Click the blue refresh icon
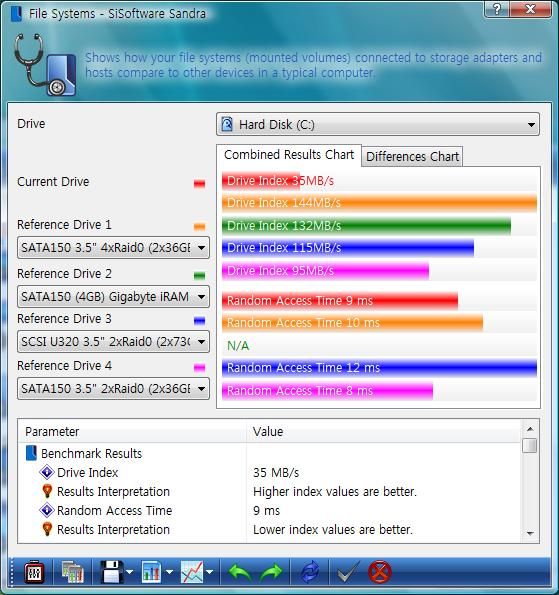Image resolution: width=559 pixels, height=595 pixels. pyautogui.click(x=310, y=572)
